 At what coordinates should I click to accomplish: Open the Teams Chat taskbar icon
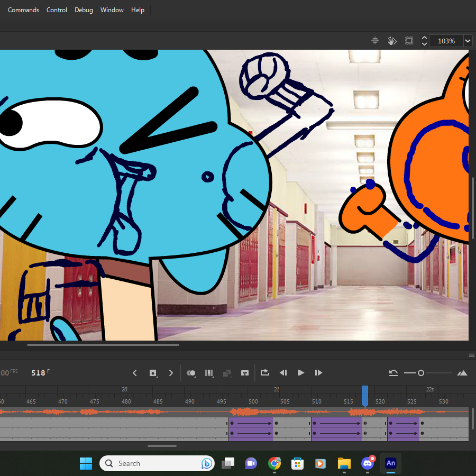251,463
